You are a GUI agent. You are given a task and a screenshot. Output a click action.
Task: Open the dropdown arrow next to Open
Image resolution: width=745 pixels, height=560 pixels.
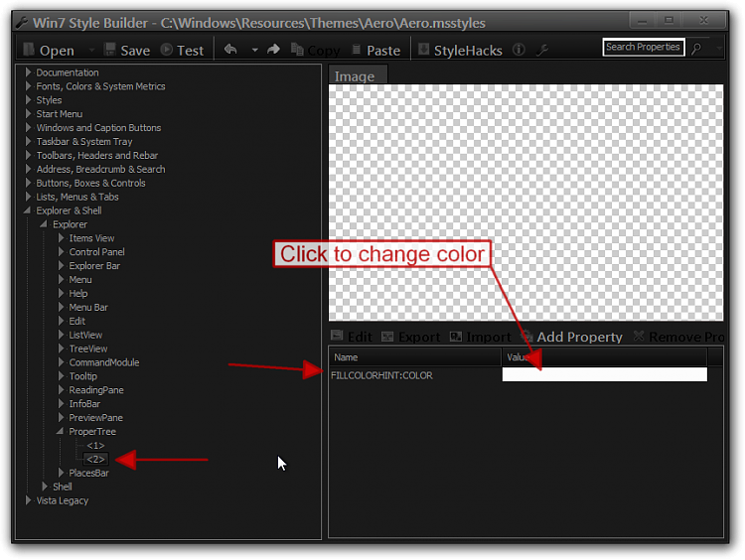(91, 50)
